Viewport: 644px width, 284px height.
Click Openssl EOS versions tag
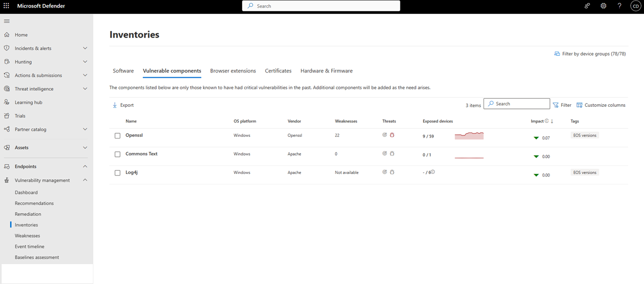[x=585, y=135]
